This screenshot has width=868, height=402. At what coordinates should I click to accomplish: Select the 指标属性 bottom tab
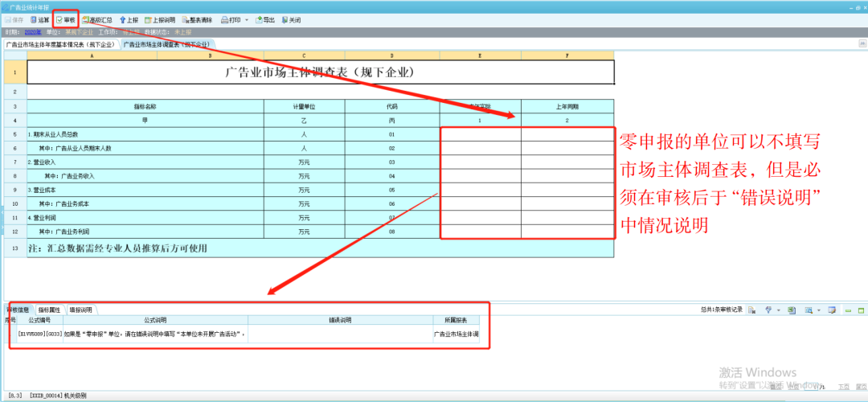click(x=49, y=309)
